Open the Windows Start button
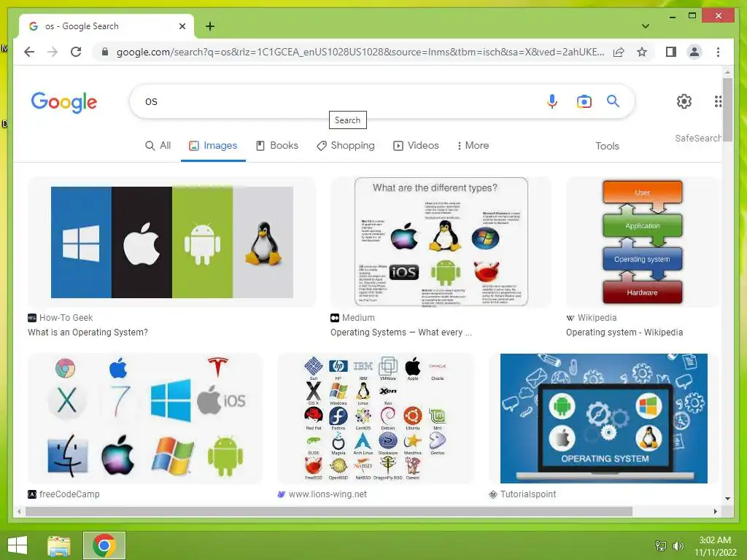Image resolution: width=747 pixels, height=560 pixels. (x=18, y=545)
